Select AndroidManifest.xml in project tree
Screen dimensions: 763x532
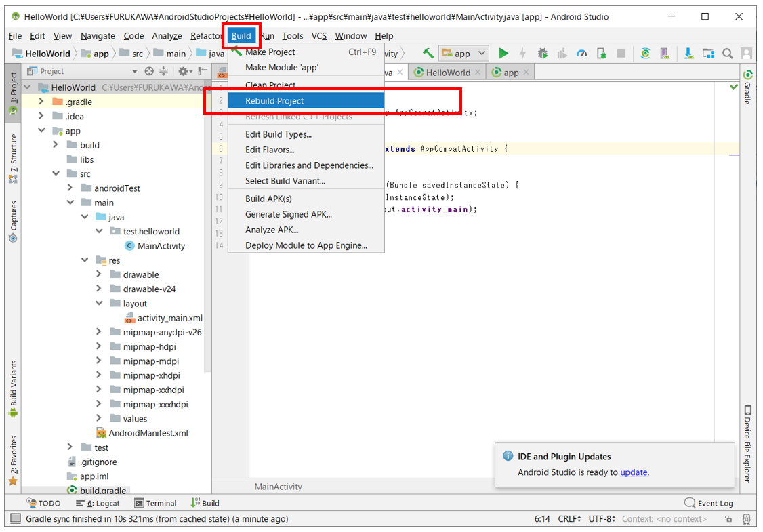(142, 432)
